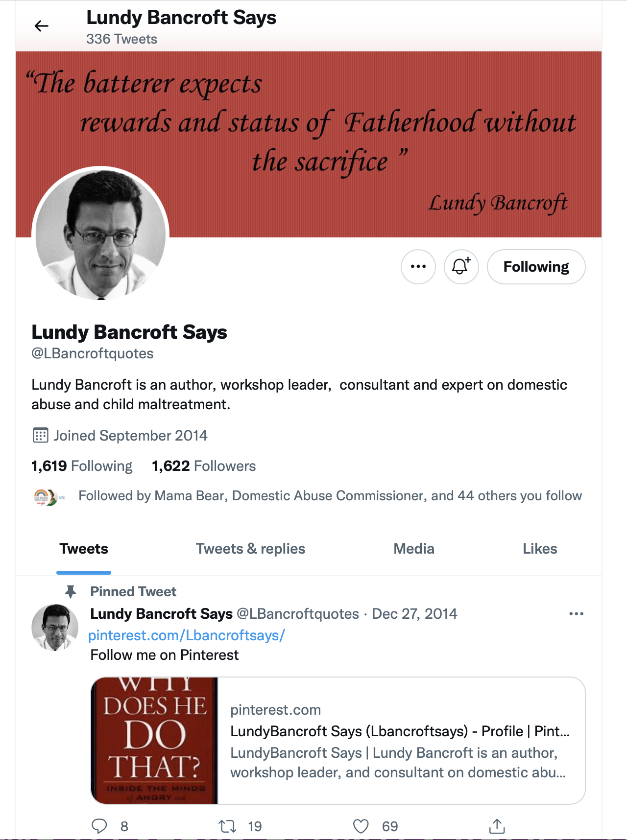Toggle the Following button

click(x=536, y=267)
